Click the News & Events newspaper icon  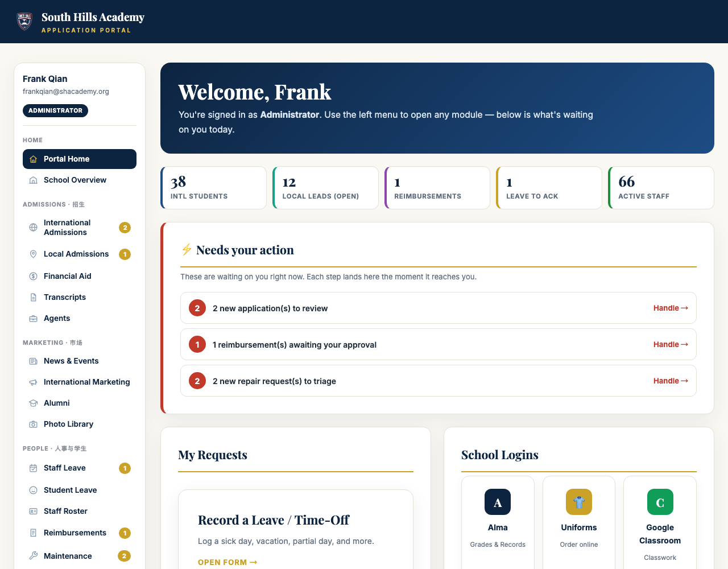[33, 361]
